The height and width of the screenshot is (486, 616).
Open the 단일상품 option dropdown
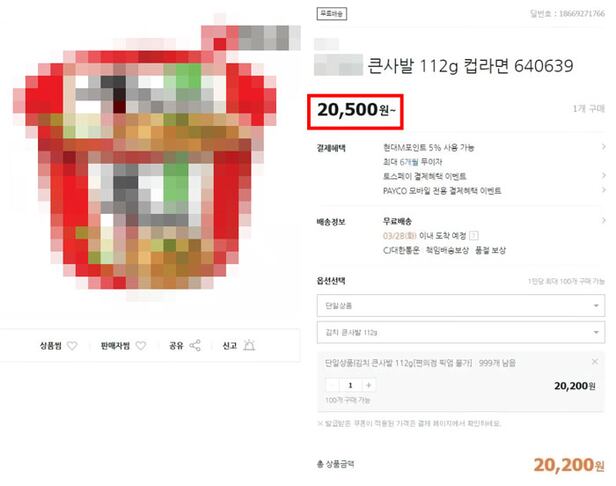click(461, 306)
